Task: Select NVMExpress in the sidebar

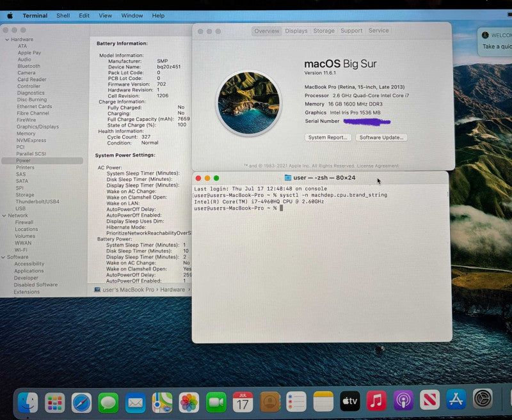Action: point(31,141)
